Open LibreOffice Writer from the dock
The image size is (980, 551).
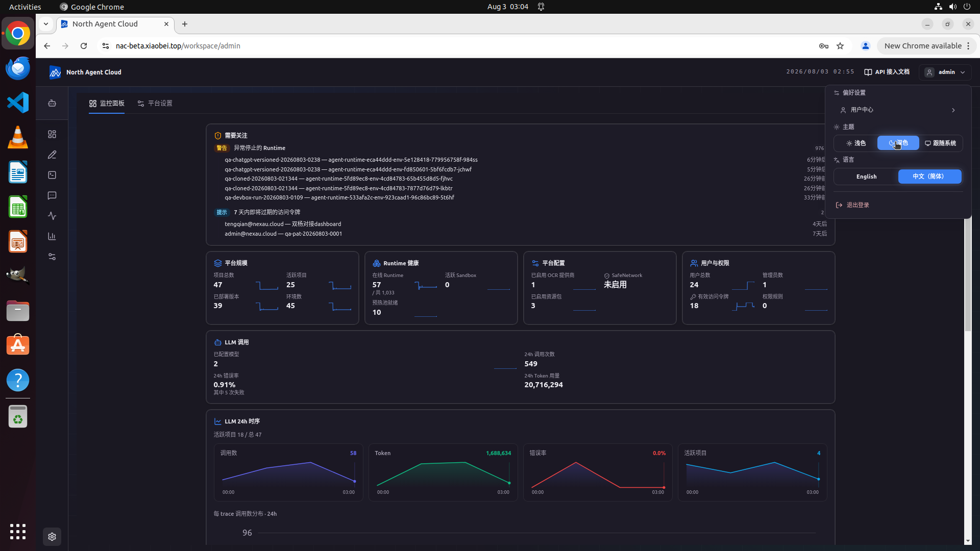point(18,172)
